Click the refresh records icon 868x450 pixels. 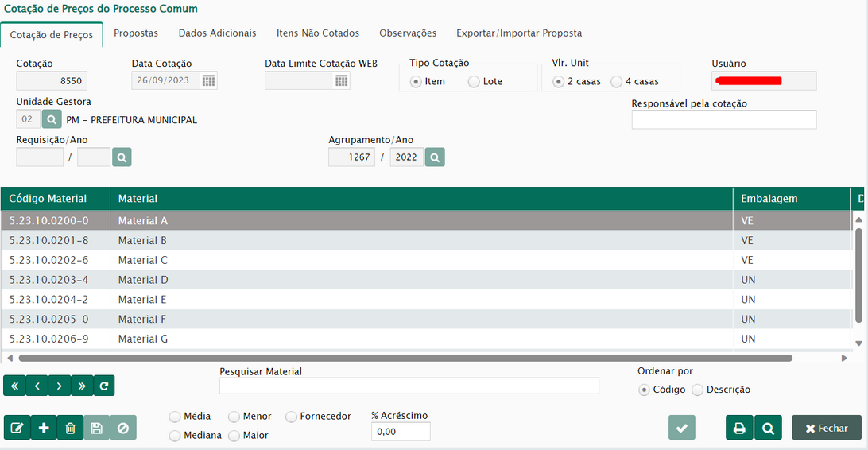pyautogui.click(x=103, y=386)
